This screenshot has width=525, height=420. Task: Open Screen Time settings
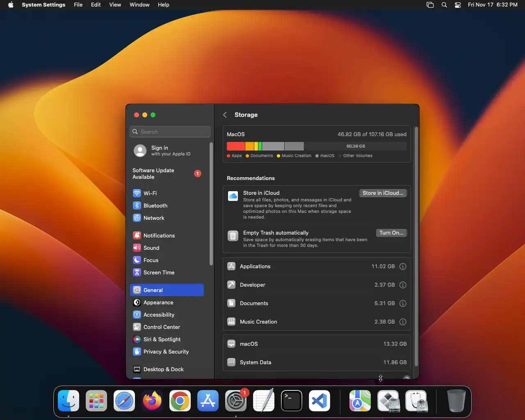coord(167,272)
